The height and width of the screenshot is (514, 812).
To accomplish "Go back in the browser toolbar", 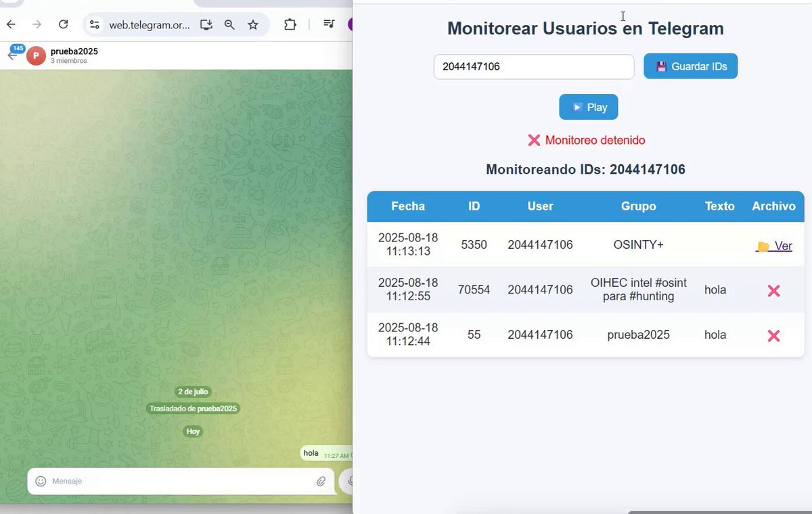I will (11, 24).
